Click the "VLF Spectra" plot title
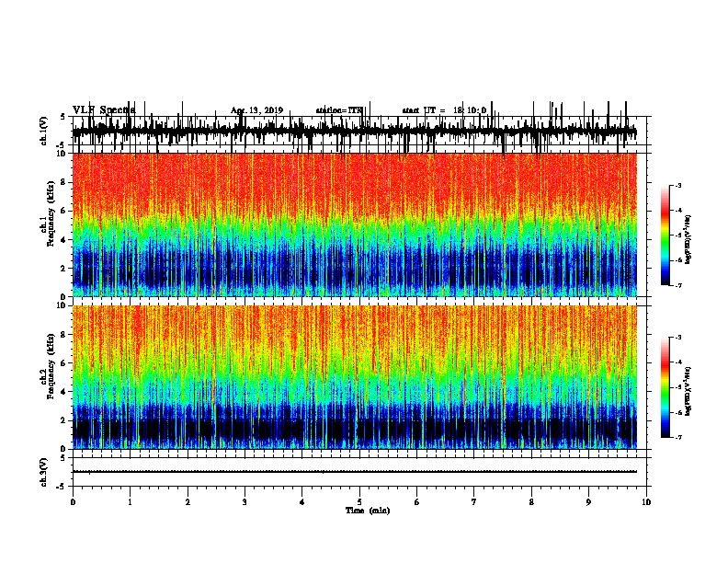This screenshot has height=563, width=728. pos(104,109)
